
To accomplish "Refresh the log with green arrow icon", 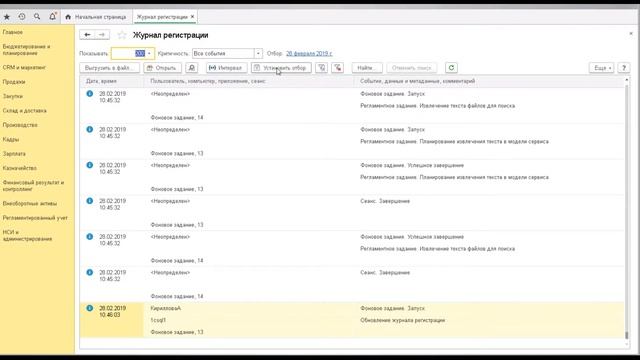I will pos(451,68).
